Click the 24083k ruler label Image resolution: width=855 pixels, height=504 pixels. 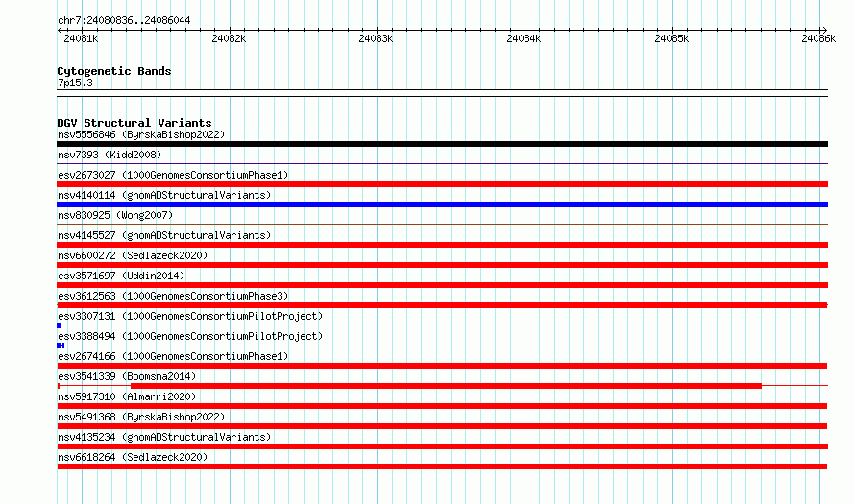tap(376, 38)
